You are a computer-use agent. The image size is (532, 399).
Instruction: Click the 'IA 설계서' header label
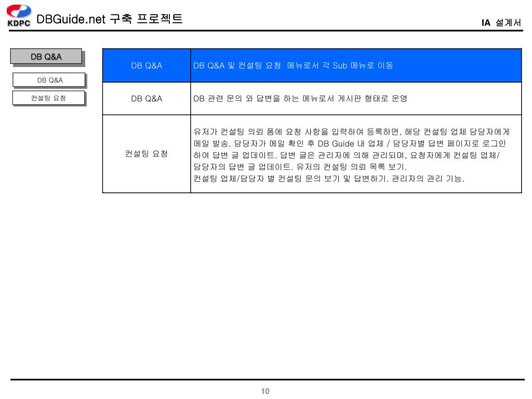501,23
